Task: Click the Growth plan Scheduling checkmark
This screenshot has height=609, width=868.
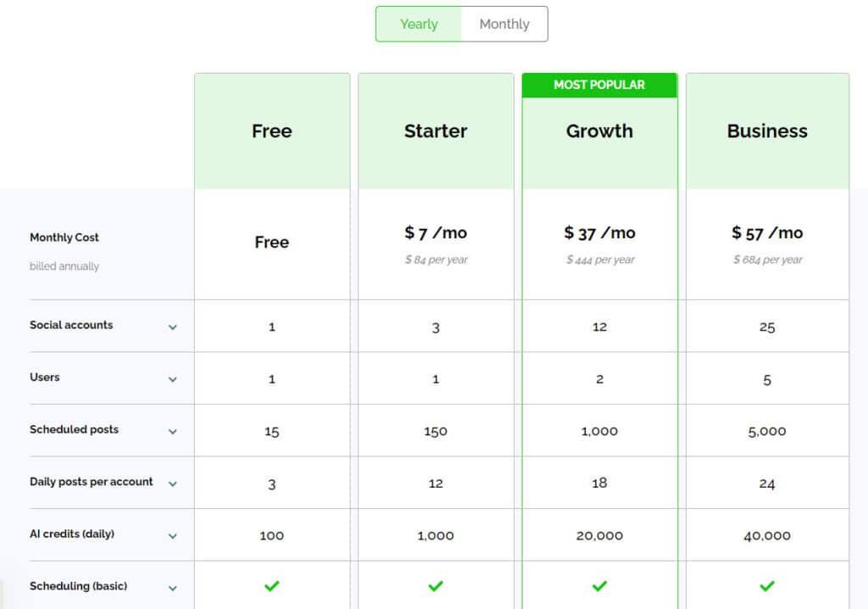Action: pyautogui.click(x=599, y=585)
